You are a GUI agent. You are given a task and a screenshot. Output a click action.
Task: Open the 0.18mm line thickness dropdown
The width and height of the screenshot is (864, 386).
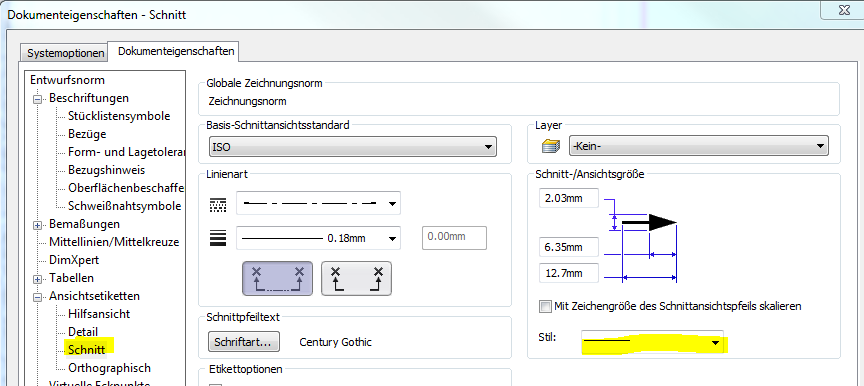point(318,238)
